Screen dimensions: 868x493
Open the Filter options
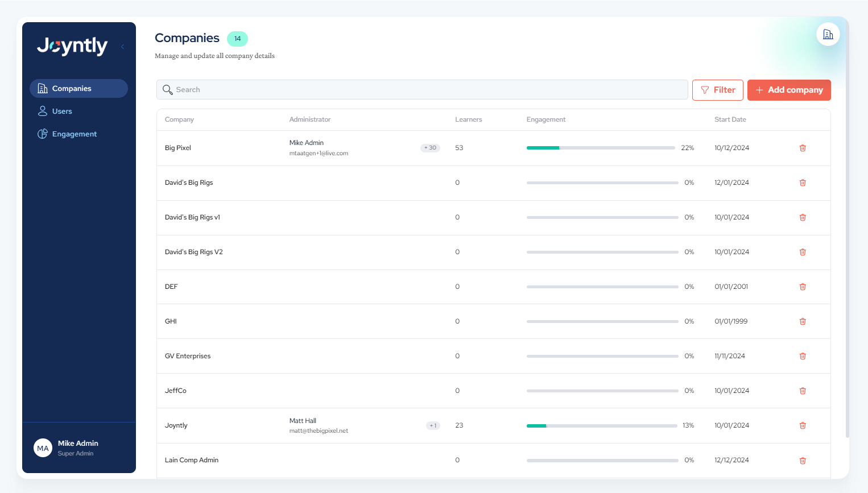click(x=717, y=90)
